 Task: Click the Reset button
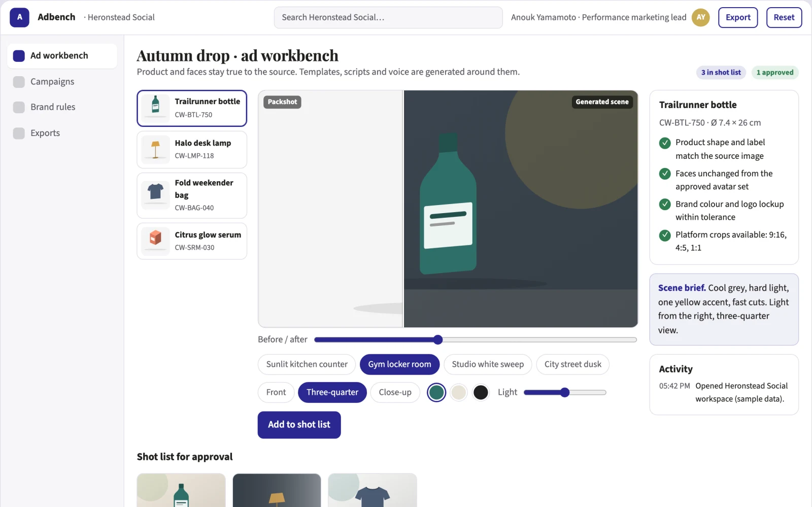[784, 17]
